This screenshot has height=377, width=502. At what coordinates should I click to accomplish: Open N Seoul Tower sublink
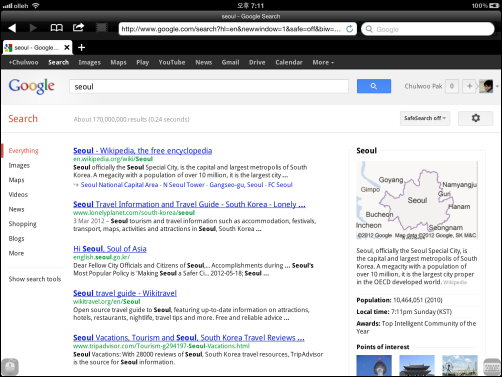[184, 185]
